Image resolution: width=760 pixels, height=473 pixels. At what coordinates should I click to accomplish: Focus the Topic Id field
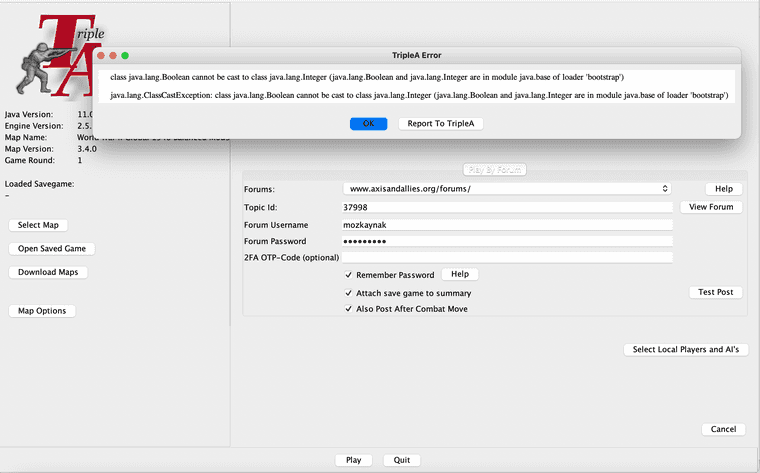(507, 207)
